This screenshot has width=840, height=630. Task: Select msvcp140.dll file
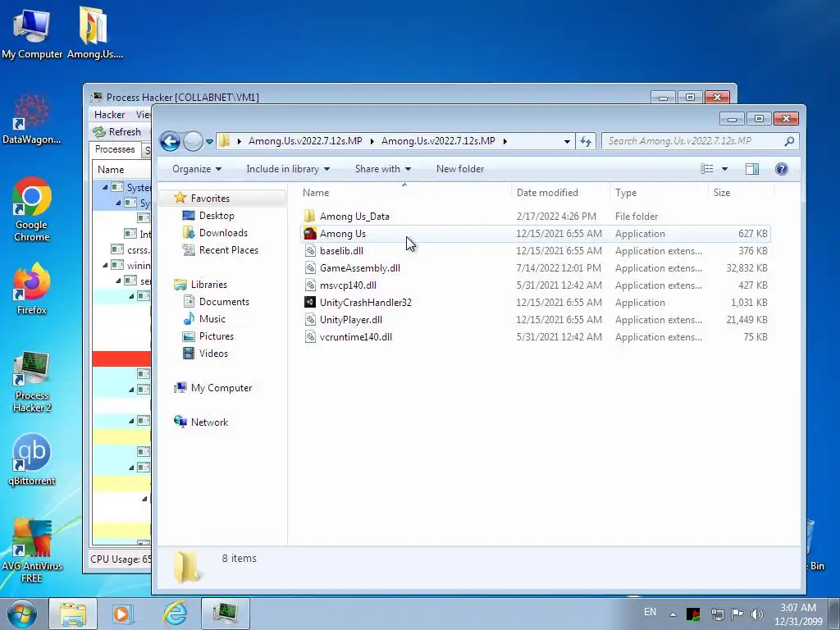(x=536, y=285)
